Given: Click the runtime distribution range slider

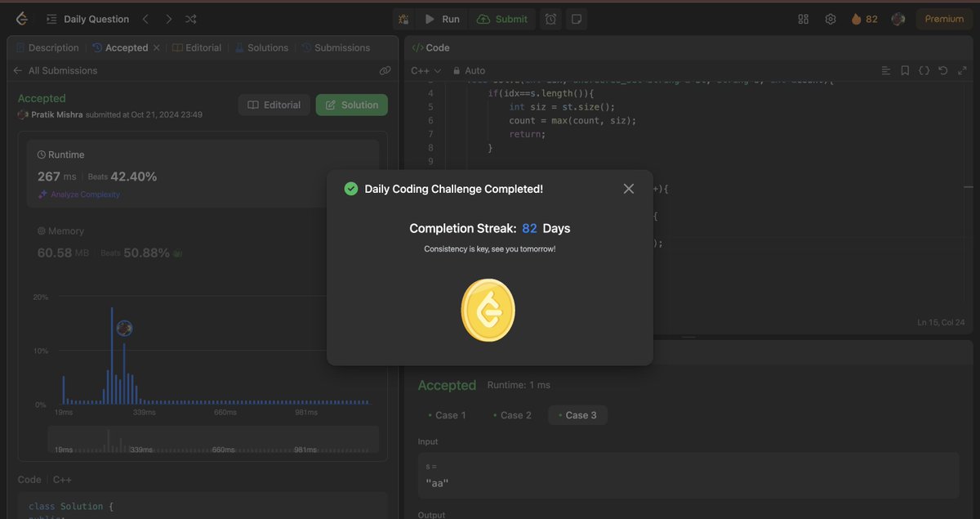Looking at the screenshot, I should (213, 441).
